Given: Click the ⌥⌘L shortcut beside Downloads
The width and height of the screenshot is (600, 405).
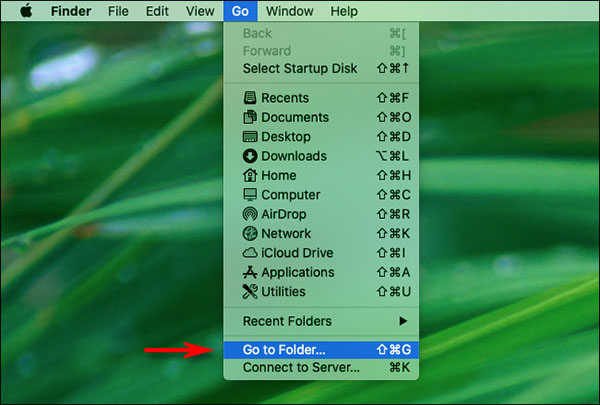Looking at the screenshot, I should [x=392, y=156].
